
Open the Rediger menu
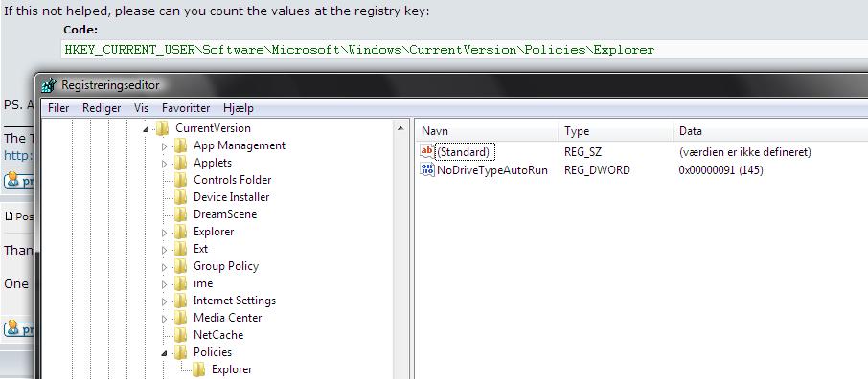click(102, 108)
